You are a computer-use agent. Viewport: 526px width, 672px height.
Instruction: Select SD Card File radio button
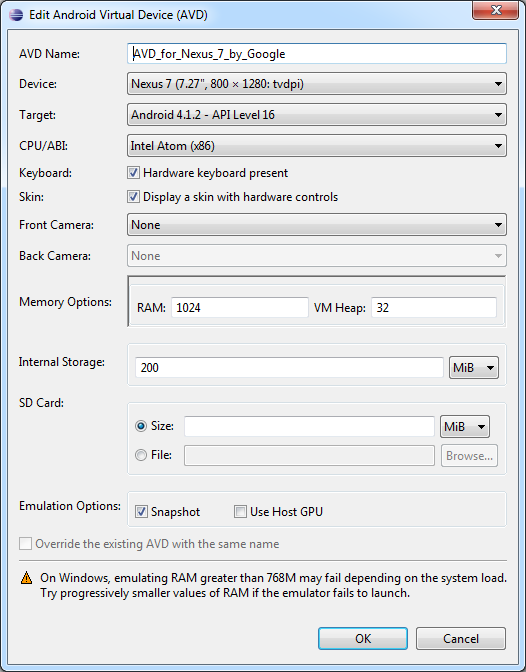(141, 455)
